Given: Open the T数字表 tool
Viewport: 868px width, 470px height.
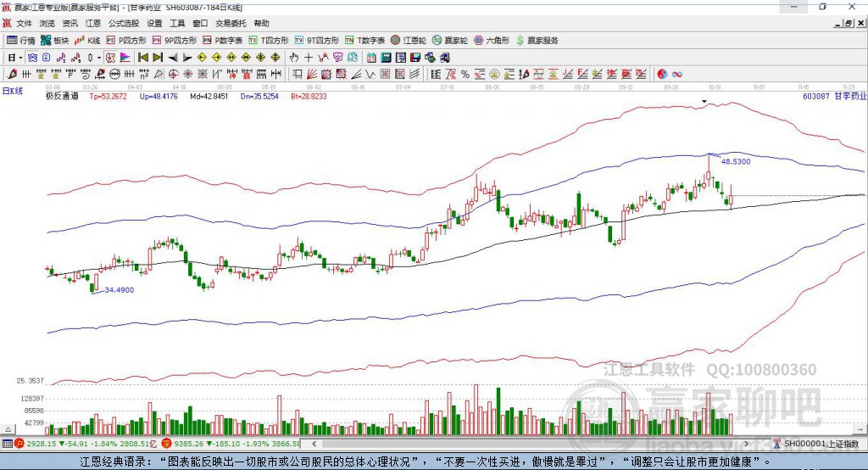Looking at the screenshot, I should tap(364, 41).
